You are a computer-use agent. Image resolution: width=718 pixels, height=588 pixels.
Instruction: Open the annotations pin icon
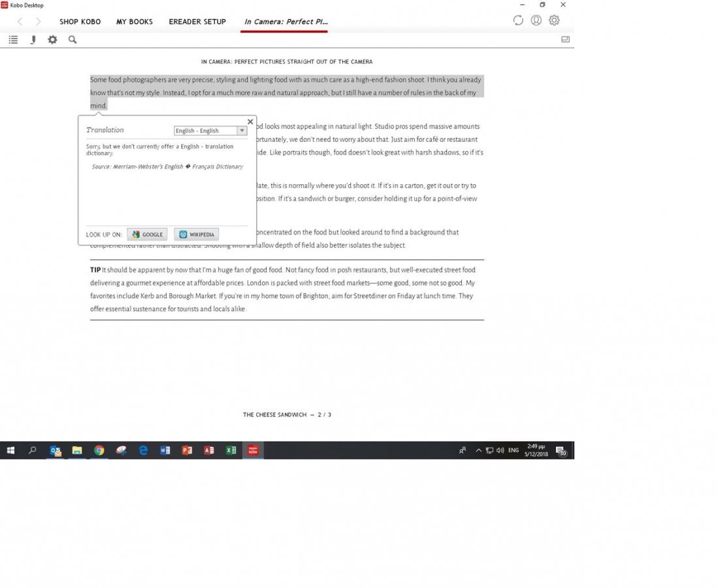pyautogui.click(x=33, y=40)
